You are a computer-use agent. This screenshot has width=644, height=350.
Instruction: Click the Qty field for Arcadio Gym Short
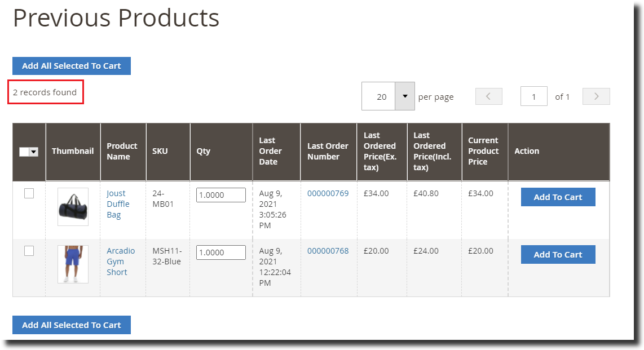(x=220, y=252)
